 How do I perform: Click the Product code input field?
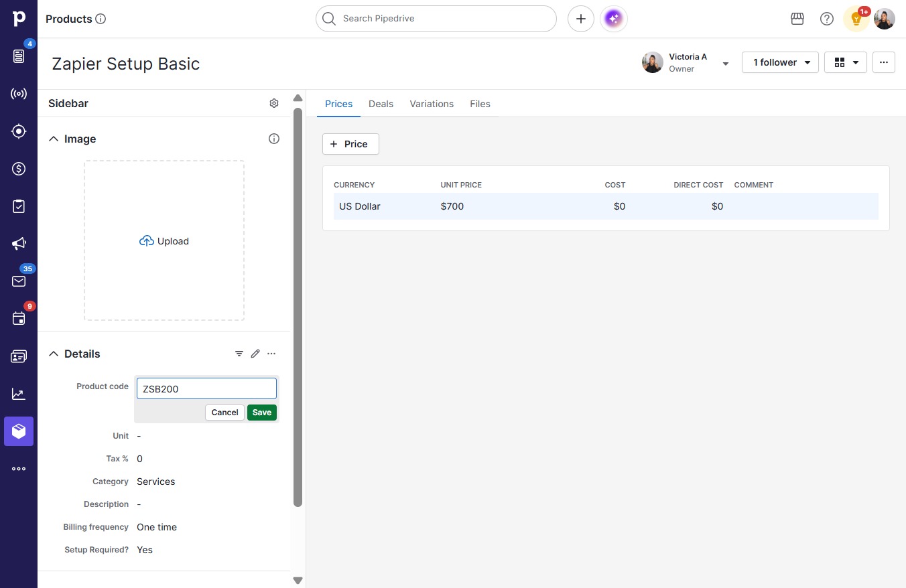pos(206,388)
